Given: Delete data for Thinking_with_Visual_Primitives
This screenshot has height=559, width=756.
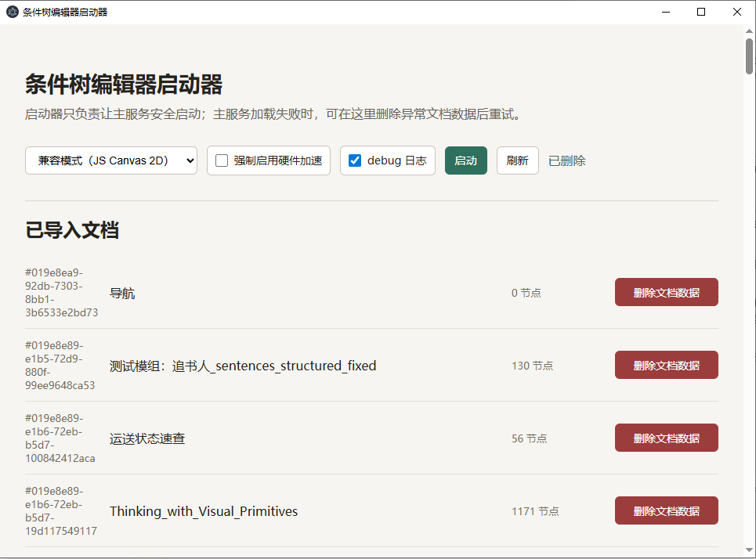Looking at the screenshot, I should click(x=667, y=510).
